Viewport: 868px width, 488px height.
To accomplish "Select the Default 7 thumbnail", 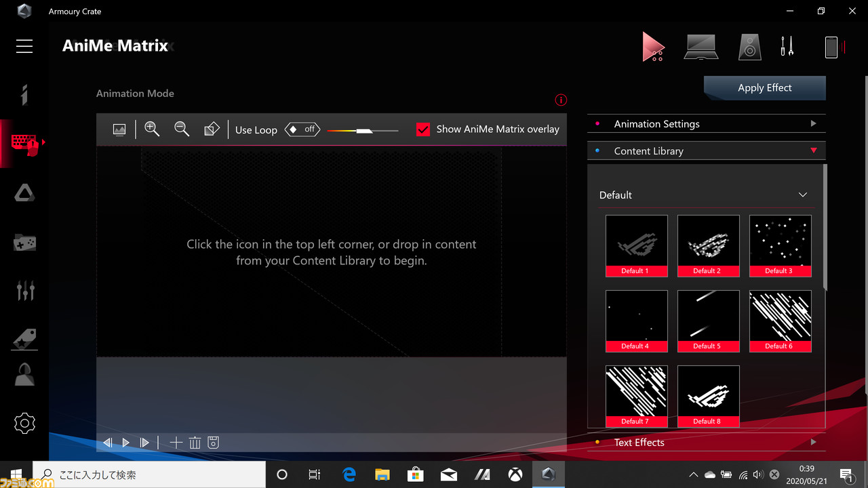I will (636, 396).
